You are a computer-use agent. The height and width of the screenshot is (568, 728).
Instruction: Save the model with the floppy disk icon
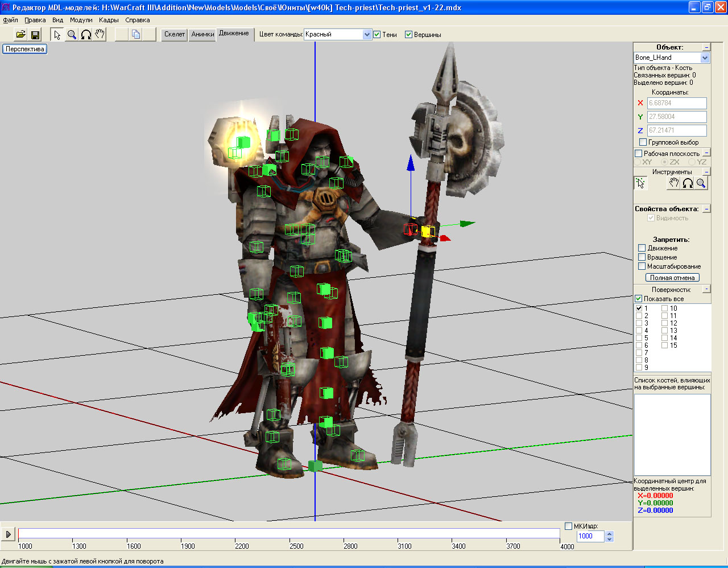pyautogui.click(x=35, y=35)
